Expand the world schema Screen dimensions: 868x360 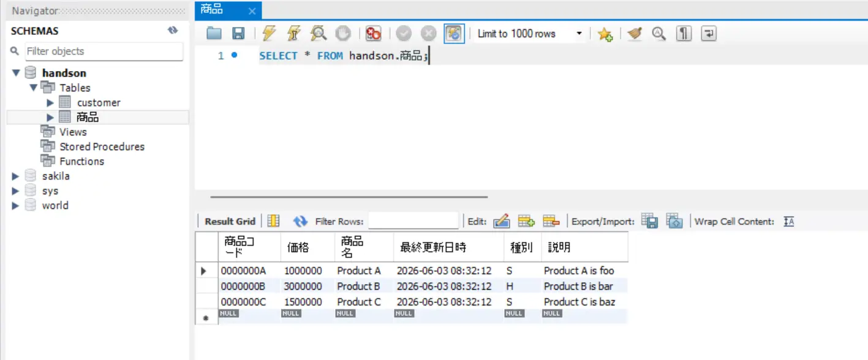(x=16, y=206)
